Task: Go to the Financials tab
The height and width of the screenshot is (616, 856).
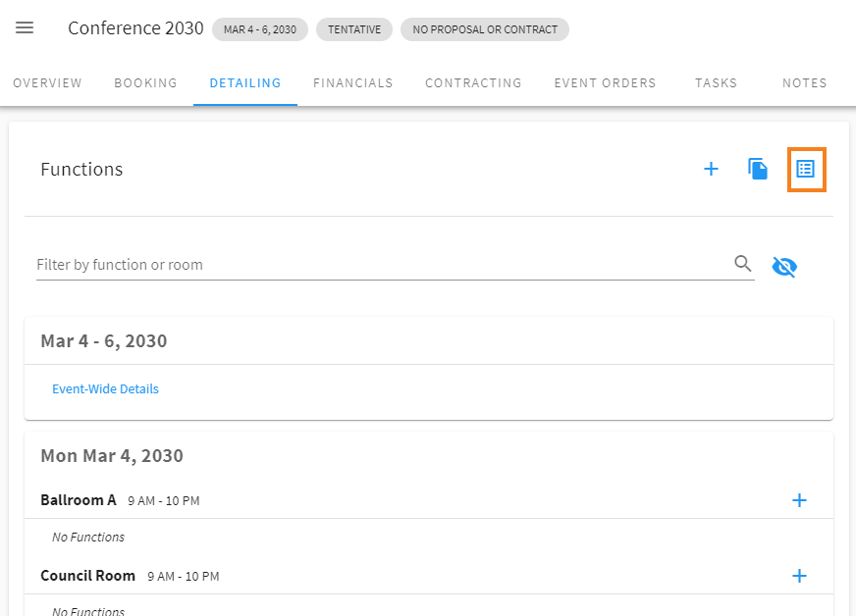Action: [x=353, y=83]
